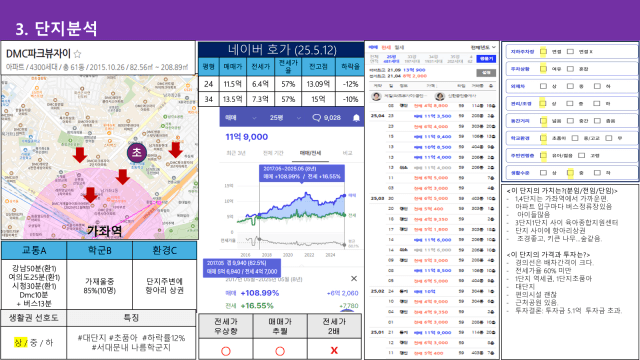The height and width of the screenshot is (360, 640).
Task: Click the 가좌역 station label on map
Action: point(104,231)
